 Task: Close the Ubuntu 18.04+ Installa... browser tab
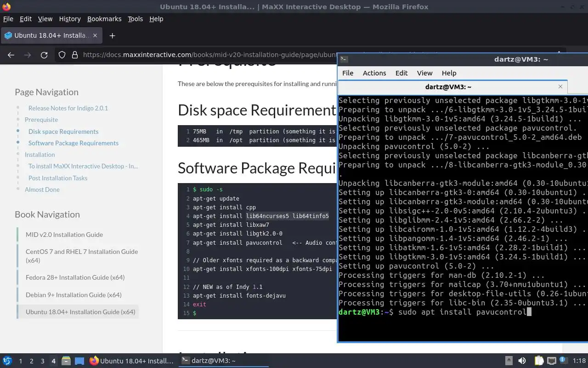tap(95, 35)
